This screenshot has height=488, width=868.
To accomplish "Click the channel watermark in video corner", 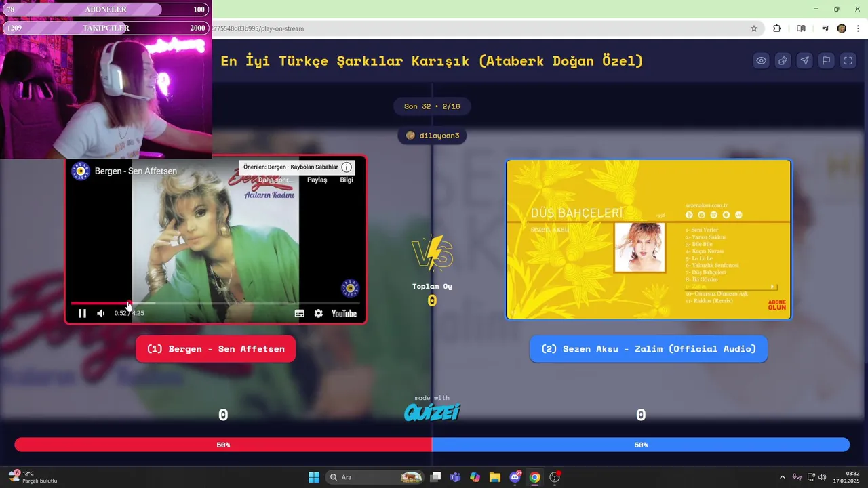I will coord(350,288).
